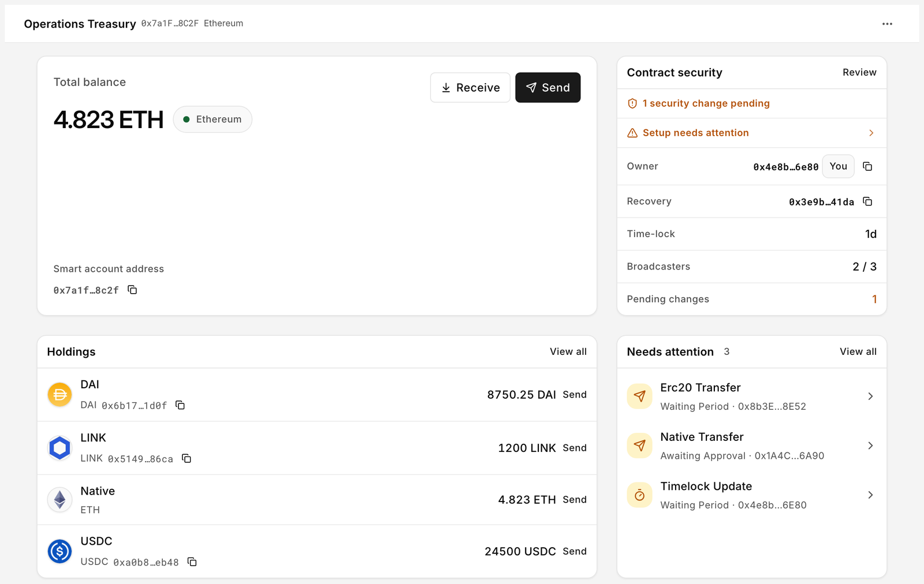
Task: Copy the Recovery address
Action: [867, 201]
